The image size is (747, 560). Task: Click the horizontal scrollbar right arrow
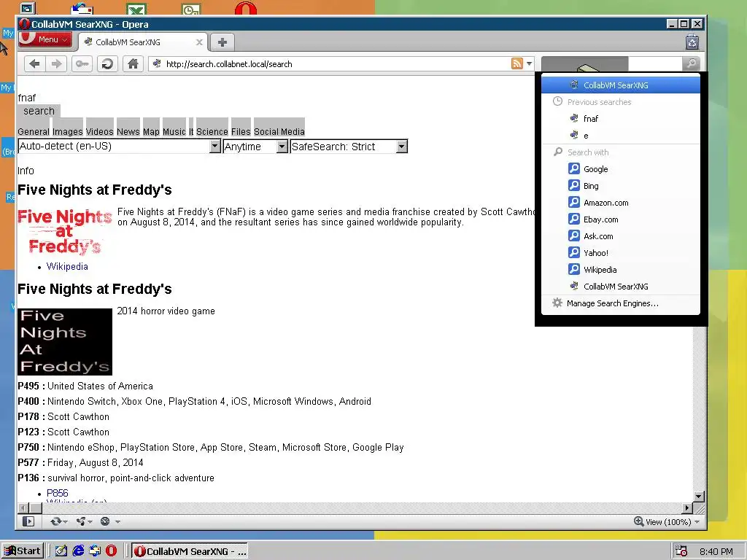pos(687,508)
